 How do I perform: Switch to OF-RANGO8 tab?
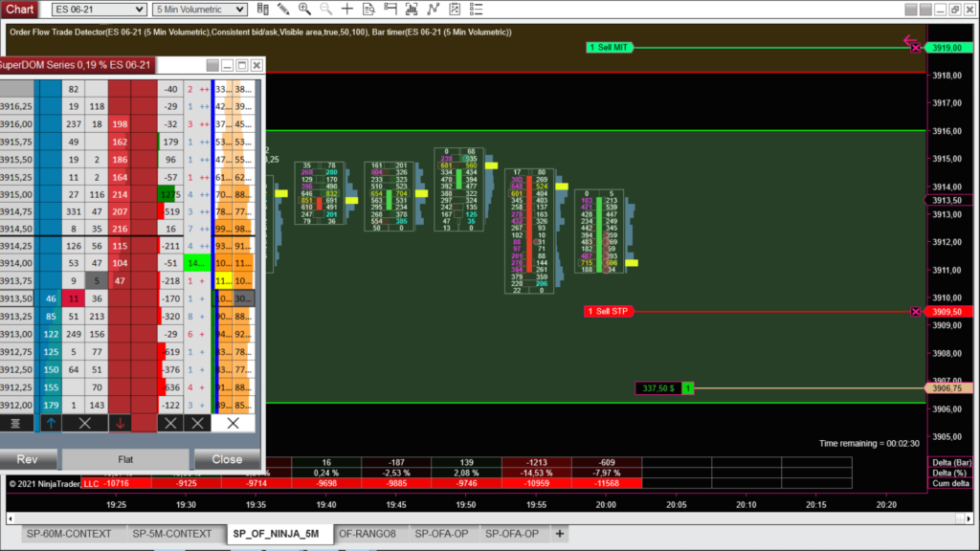tap(367, 534)
